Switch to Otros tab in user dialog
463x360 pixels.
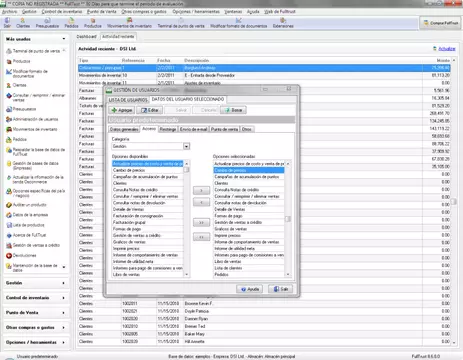[247, 129]
